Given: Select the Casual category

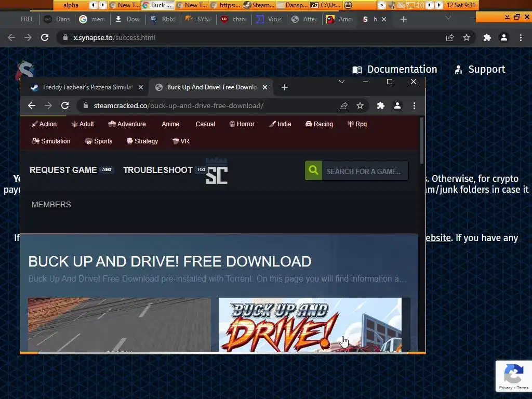Looking at the screenshot, I should pos(205,124).
